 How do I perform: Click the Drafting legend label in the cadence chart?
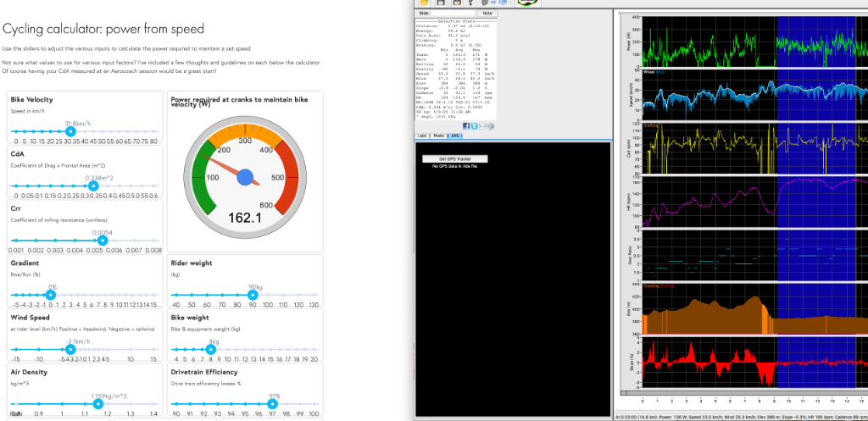coord(651,125)
